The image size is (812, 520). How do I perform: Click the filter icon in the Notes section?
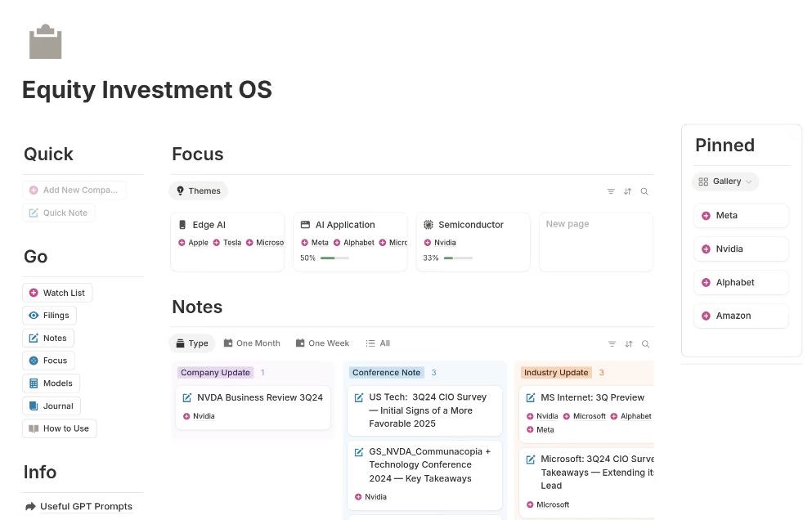tap(612, 344)
